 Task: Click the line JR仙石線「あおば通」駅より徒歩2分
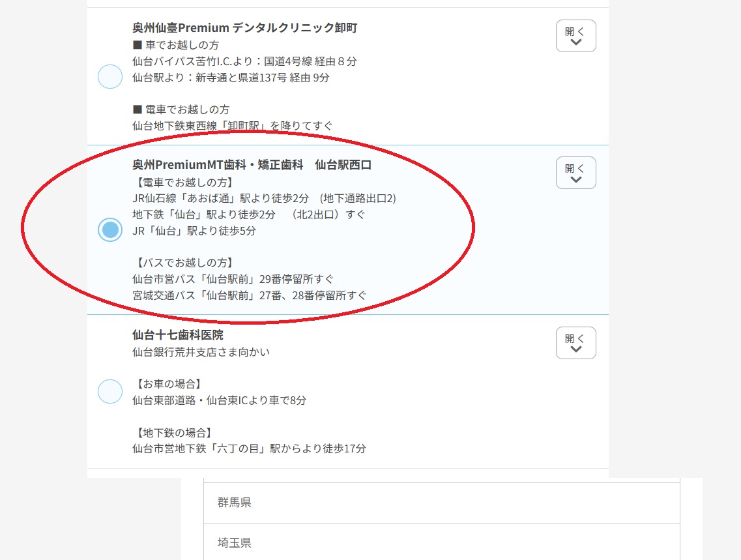point(221,198)
